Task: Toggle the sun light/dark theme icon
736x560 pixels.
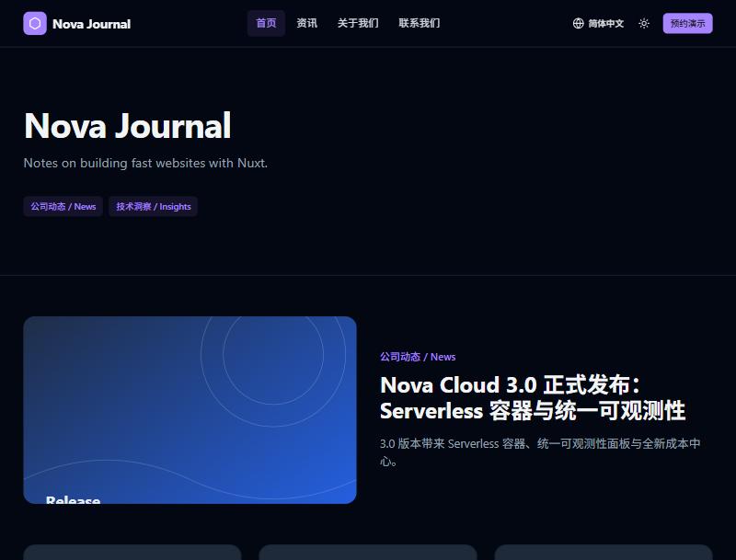Action: (644, 24)
